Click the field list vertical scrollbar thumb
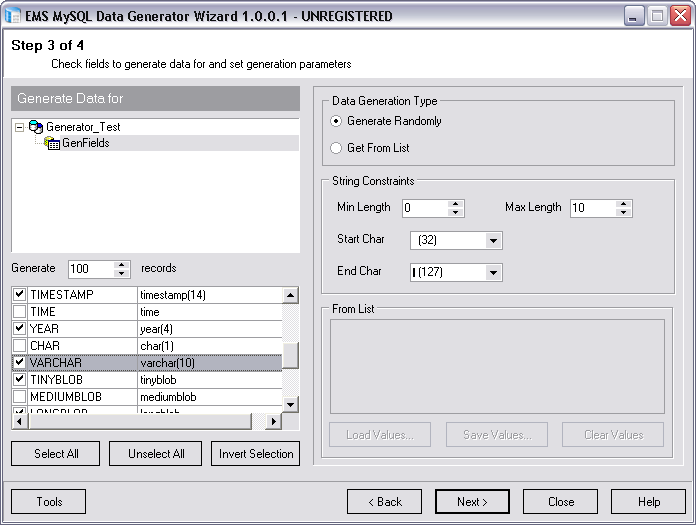Viewport: 696px width, 525px height. pos(290,355)
